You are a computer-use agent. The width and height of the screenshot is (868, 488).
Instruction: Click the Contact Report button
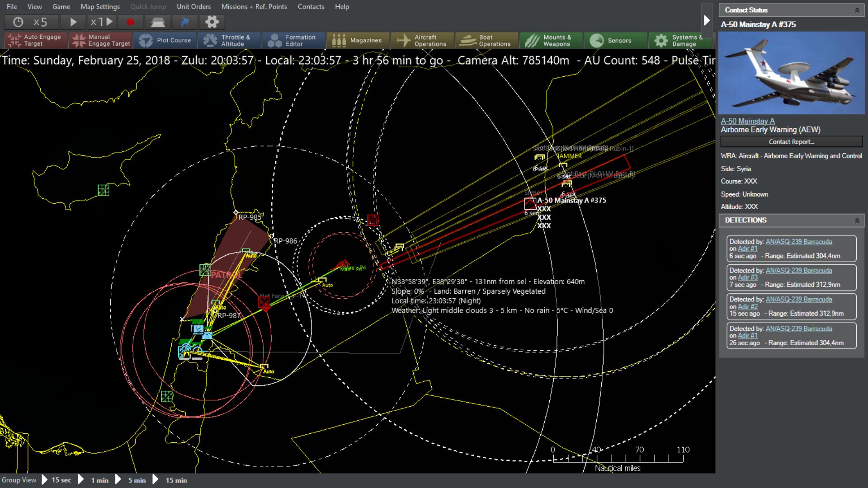point(791,142)
